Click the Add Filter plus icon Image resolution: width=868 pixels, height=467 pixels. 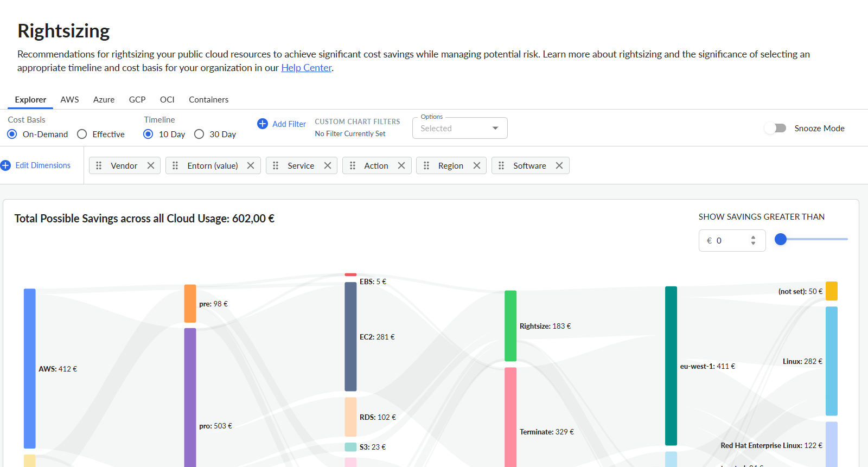[x=263, y=124]
